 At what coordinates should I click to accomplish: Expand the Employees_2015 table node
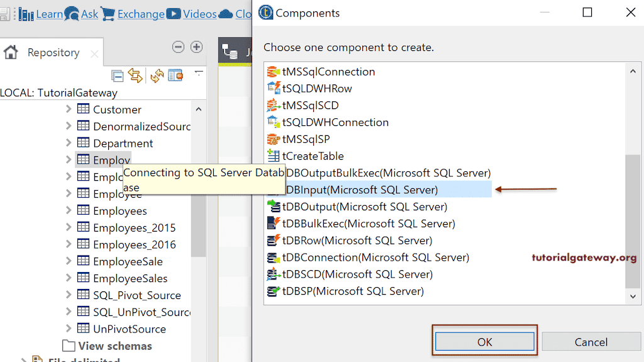point(68,227)
